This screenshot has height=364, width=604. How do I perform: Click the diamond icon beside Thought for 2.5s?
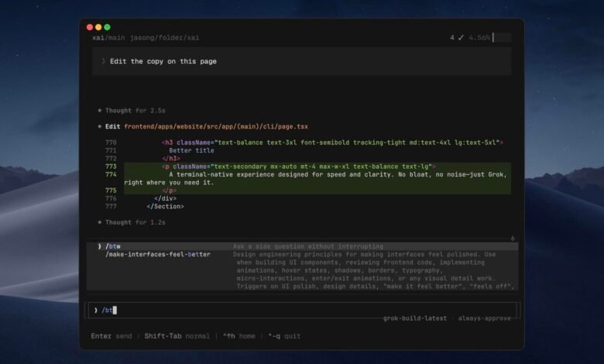coord(100,111)
